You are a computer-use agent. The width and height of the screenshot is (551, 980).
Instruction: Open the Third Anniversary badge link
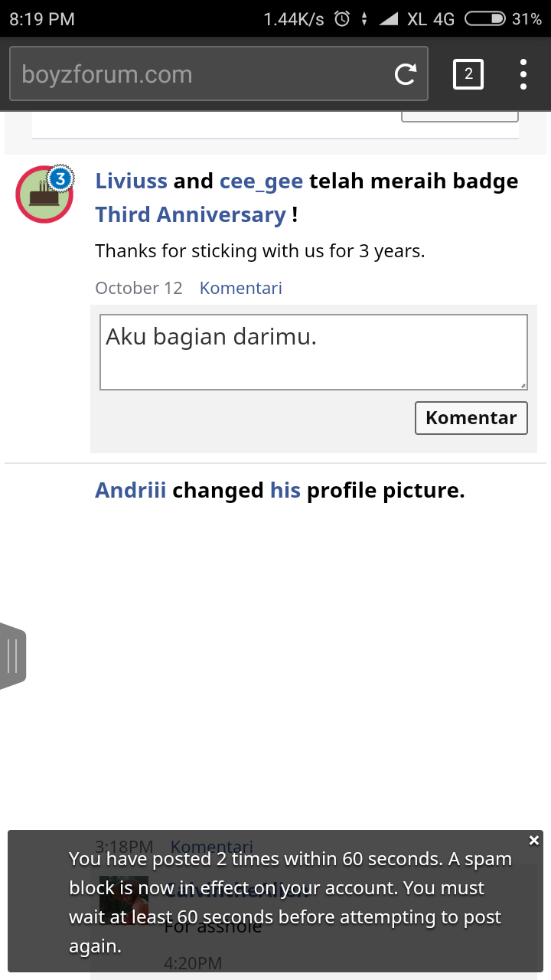click(x=191, y=215)
